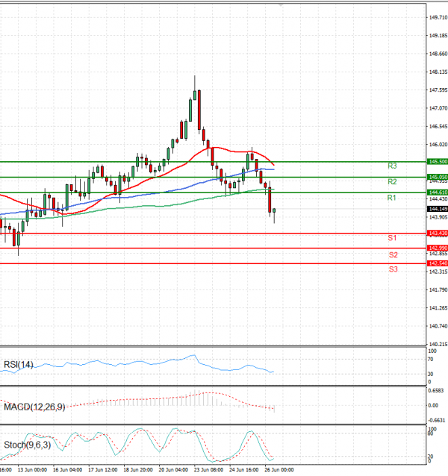Viewport: 448px width, 476px height.
Task: Click the 23 Jun 08:00 time label
Action: [x=207, y=470]
